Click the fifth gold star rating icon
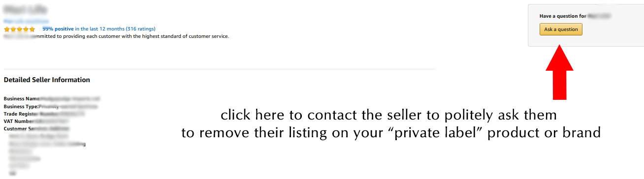The width and height of the screenshot is (644, 179). [x=32, y=29]
